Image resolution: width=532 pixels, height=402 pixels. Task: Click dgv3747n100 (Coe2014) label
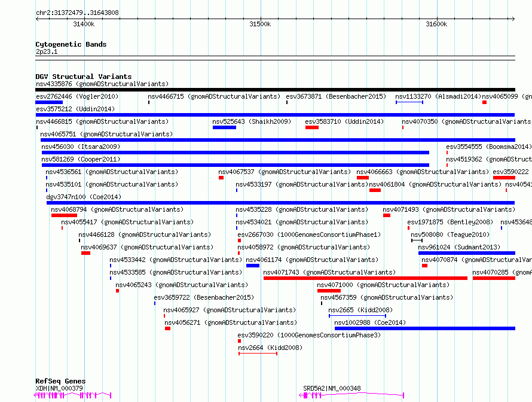(84, 197)
